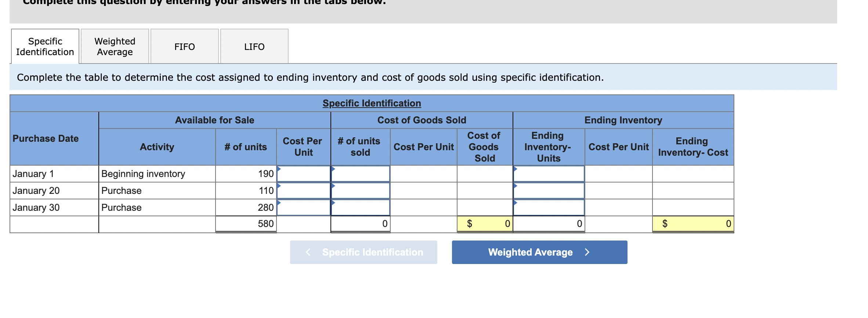Select January 1 Cost Per Unit input
868x318 pixels.
coord(304,174)
